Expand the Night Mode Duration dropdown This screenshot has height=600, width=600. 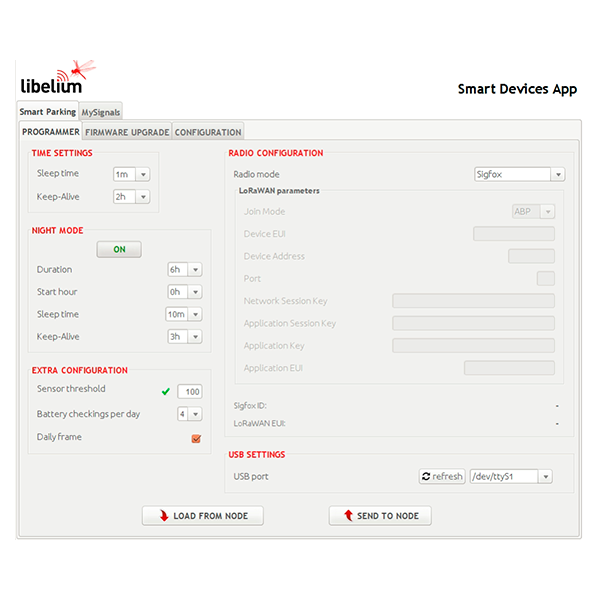click(x=185, y=269)
